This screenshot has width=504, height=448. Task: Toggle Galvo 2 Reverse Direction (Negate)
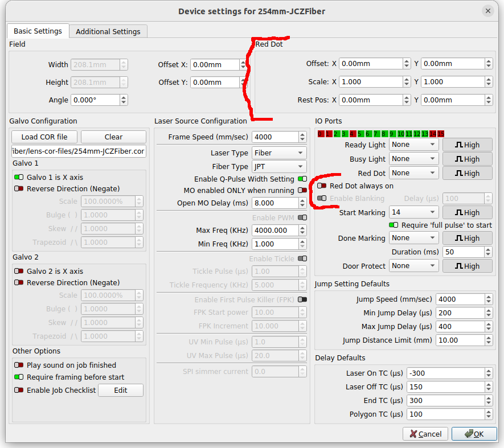19,282
